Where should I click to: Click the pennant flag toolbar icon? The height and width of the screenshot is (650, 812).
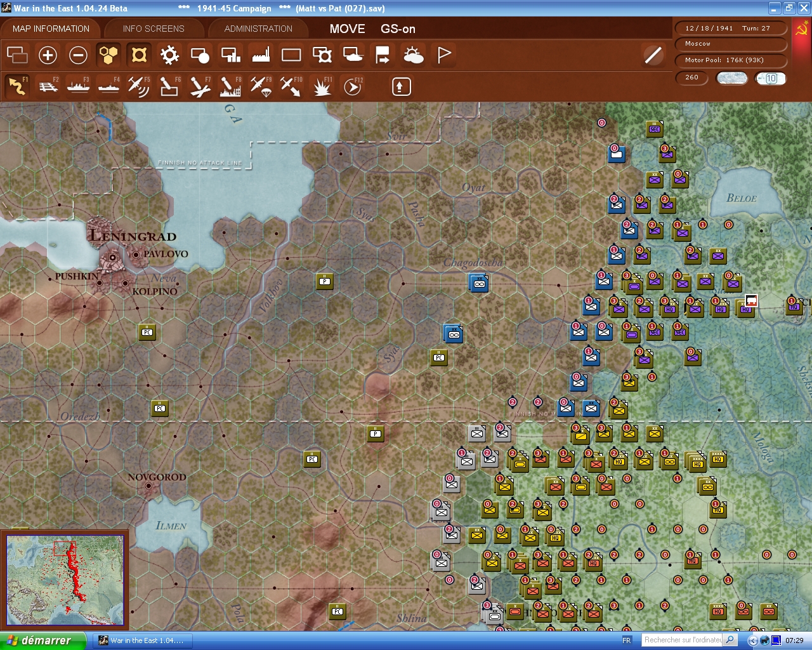[444, 55]
